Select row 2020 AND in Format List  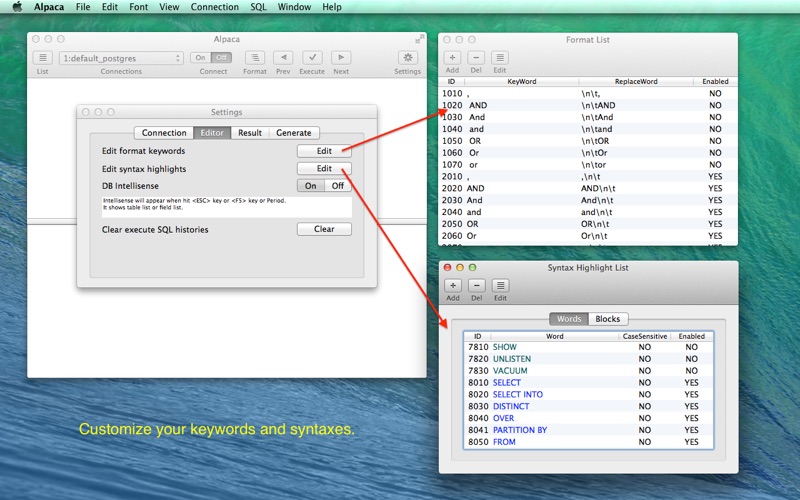(x=588, y=188)
